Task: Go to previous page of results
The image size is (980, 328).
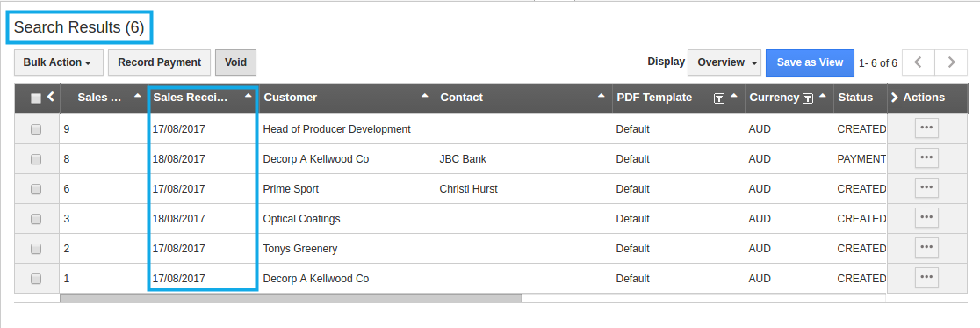Action: (919, 62)
